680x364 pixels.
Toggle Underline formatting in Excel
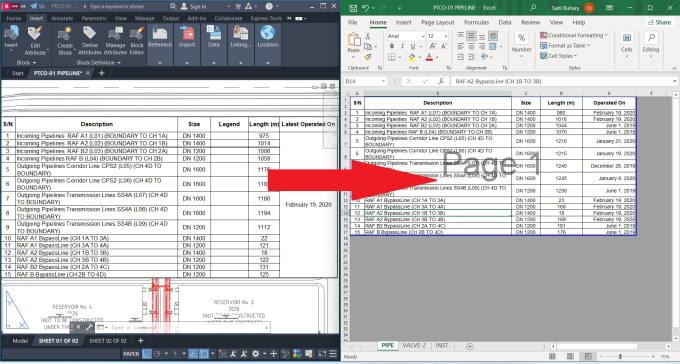[x=412, y=46]
